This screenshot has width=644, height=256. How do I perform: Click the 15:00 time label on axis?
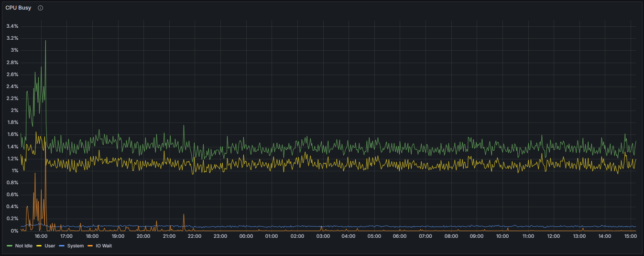tap(630, 236)
